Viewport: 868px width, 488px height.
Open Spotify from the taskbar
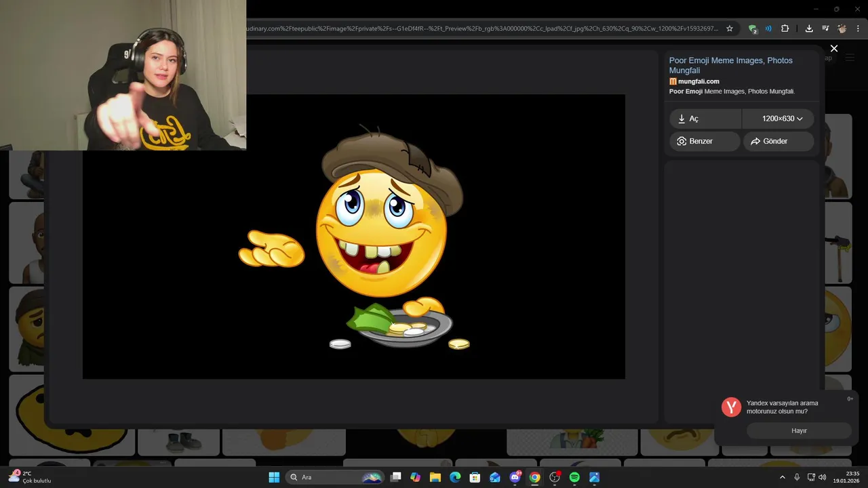pos(574,477)
